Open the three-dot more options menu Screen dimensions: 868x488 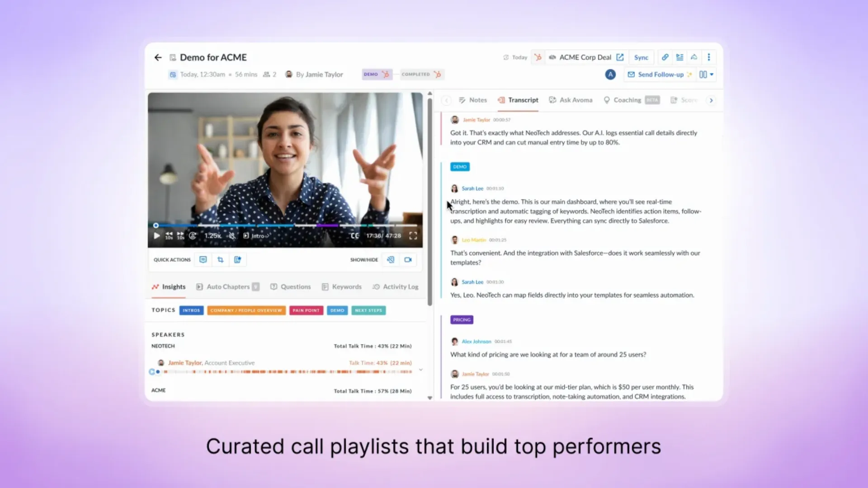click(708, 57)
